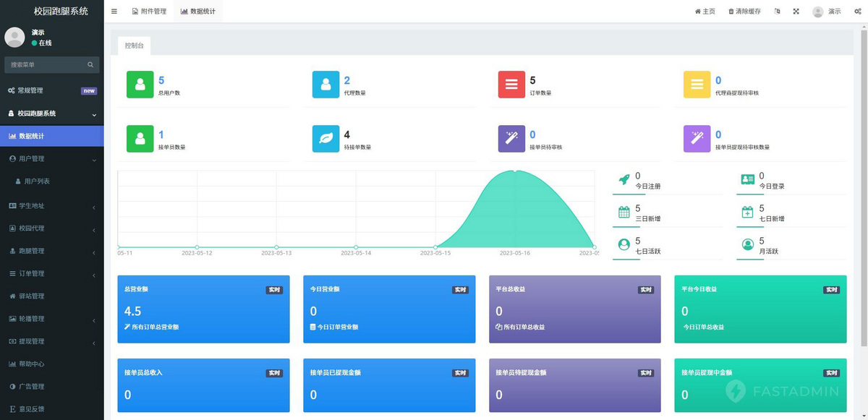Click the search magnifier icon in sidebar

click(90, 65)
